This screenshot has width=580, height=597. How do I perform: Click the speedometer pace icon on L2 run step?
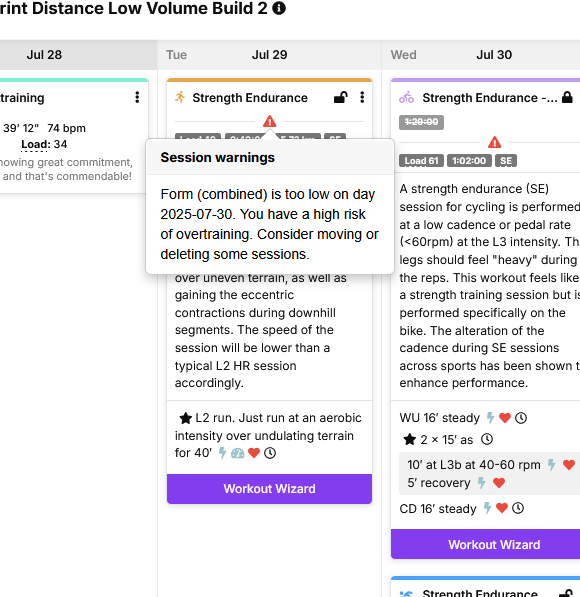click(238, 453)
